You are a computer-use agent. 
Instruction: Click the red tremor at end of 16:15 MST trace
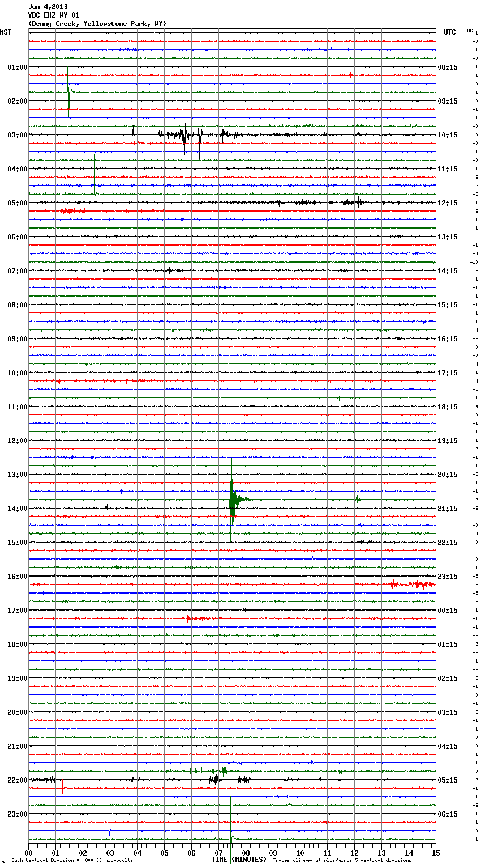click(x=413, y=585)
